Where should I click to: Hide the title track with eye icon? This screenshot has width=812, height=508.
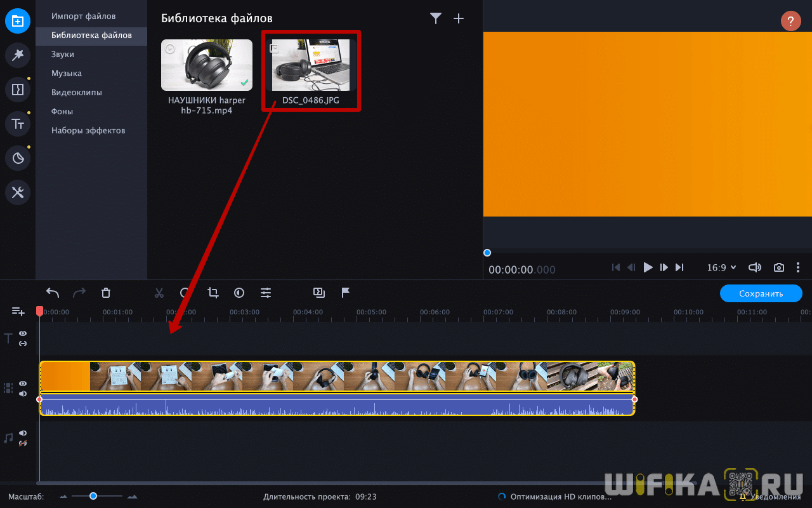pyautogui.click(x=23, y=333)
